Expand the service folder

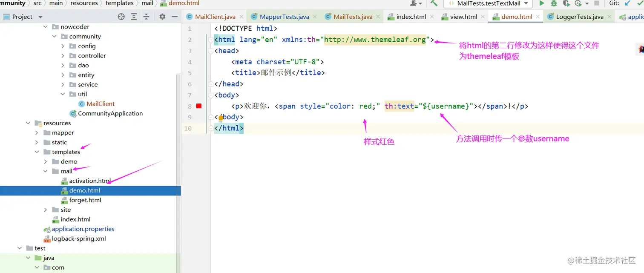click(x=63, y=85)
